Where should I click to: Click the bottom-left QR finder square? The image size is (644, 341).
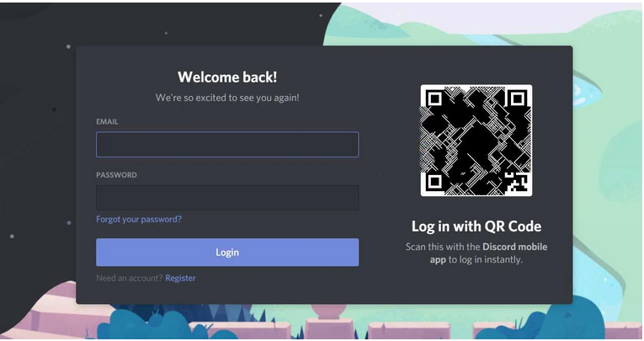click(x=434, y=182)
